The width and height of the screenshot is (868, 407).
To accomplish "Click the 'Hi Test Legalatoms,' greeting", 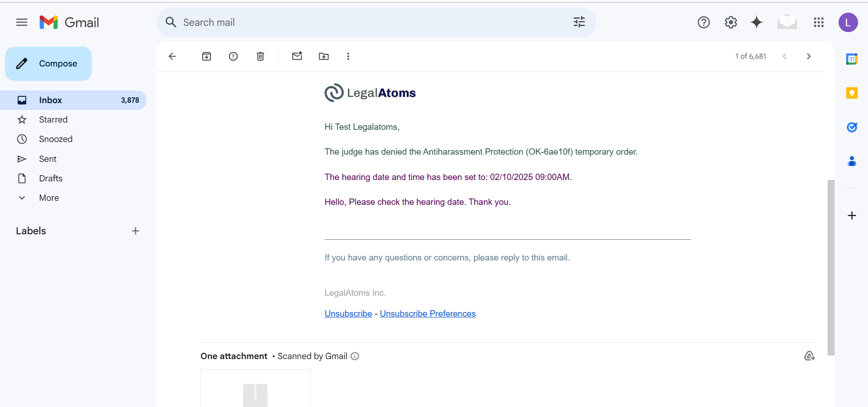I will [x=362, y=127].
